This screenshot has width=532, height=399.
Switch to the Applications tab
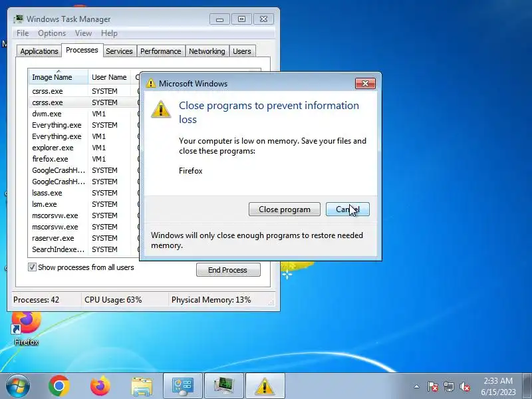click(x=39, y=51)
